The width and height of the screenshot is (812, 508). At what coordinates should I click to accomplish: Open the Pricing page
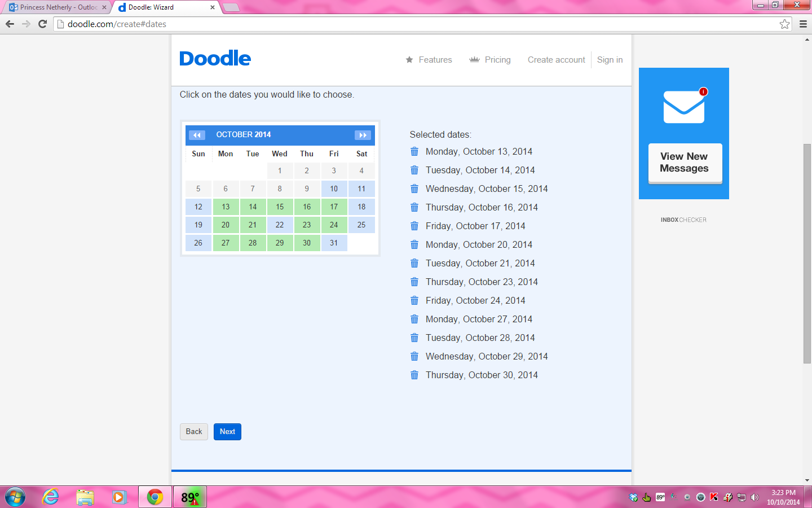click(490, 60)
